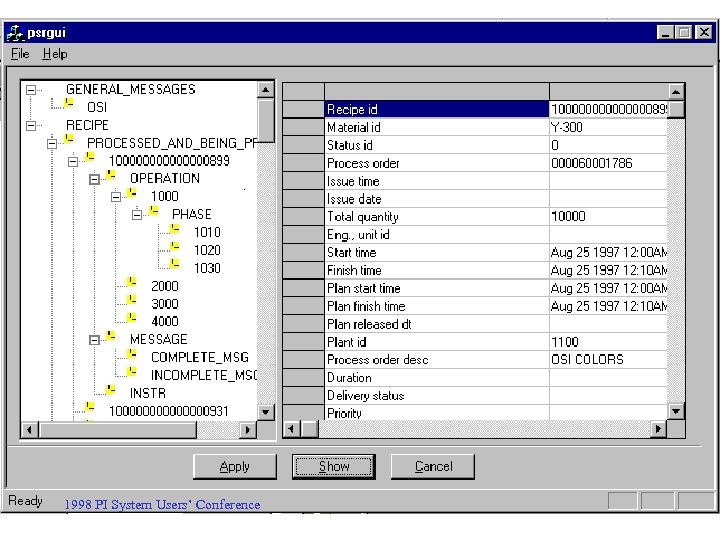Click the Start time row label
The width and height of the screenshot is (720, 540).
coord(437,253)
